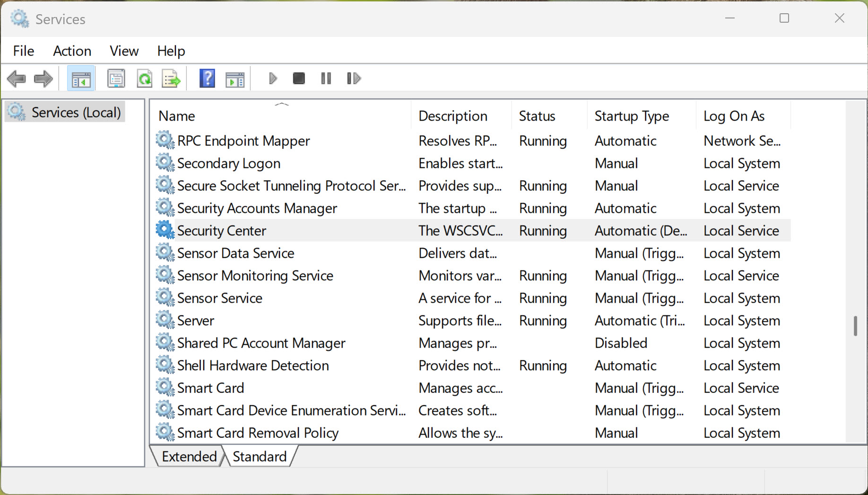Sort by Status column header

pyautogui.click(x=537, y=116)
